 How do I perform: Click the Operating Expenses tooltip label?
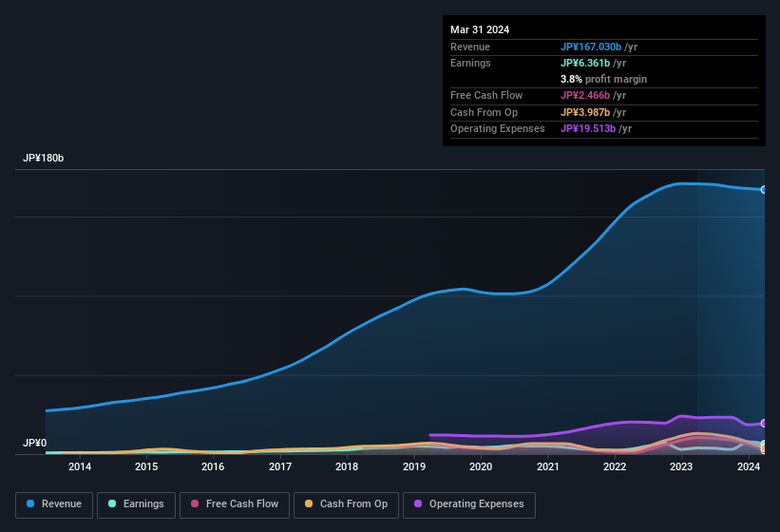(x=498, y=129)
